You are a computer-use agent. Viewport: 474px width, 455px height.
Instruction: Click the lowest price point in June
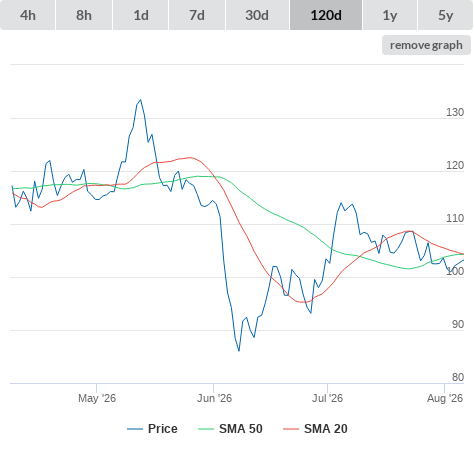coord(239,351)
